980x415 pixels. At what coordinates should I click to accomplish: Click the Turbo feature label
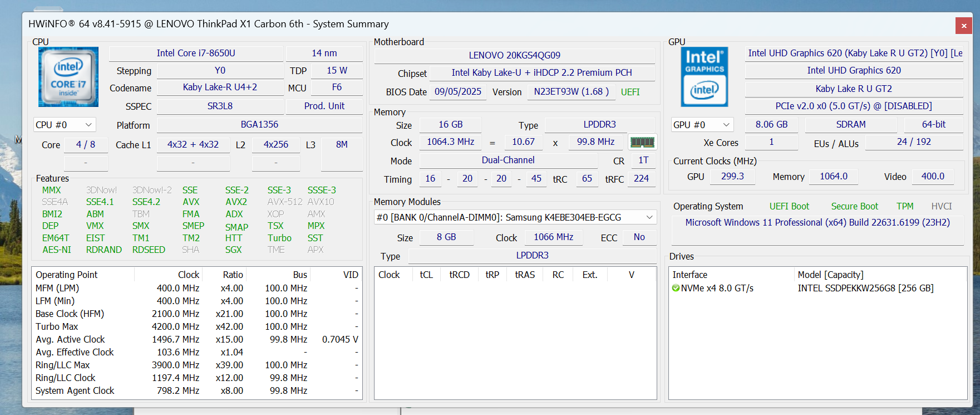click(x=279, y=238)
